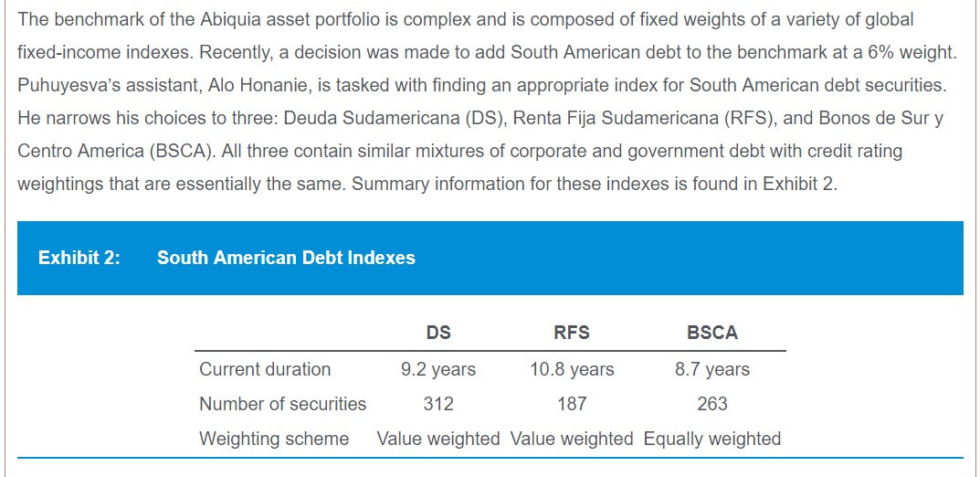Click the 9.2 years duration cell
Viewport: 980px width, 477px height.
[438, 369]
